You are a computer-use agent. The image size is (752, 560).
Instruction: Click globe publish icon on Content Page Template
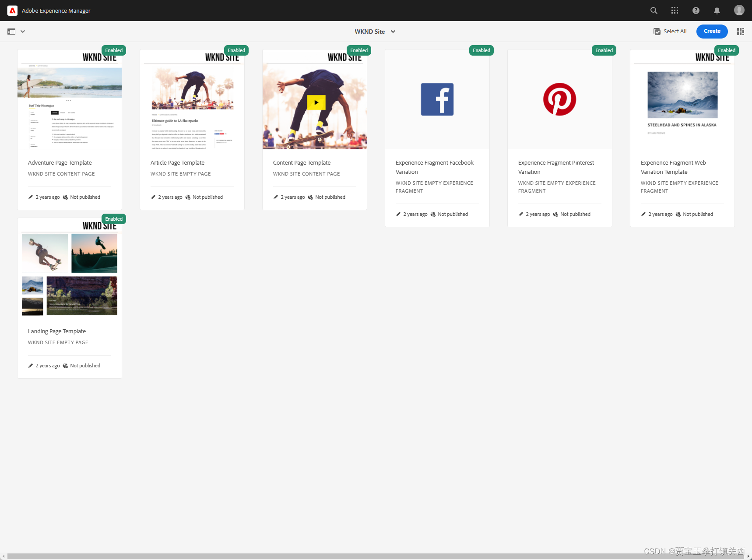click(x=310, y=197)
